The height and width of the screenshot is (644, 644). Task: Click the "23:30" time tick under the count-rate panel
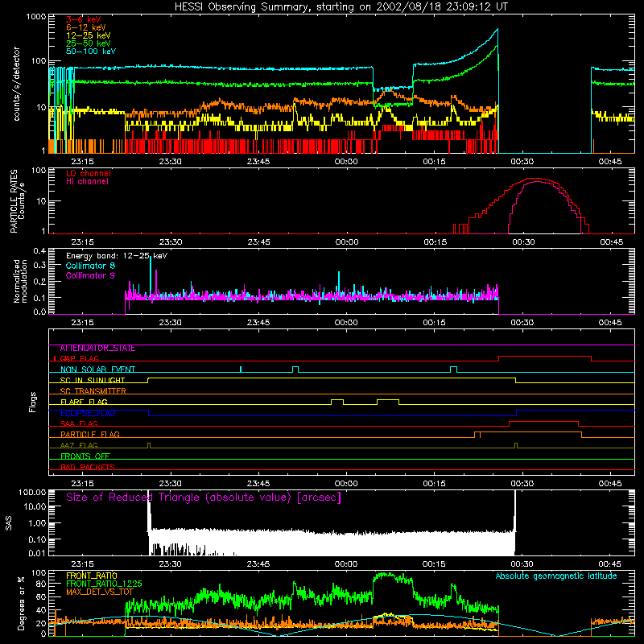coord(171,162)
